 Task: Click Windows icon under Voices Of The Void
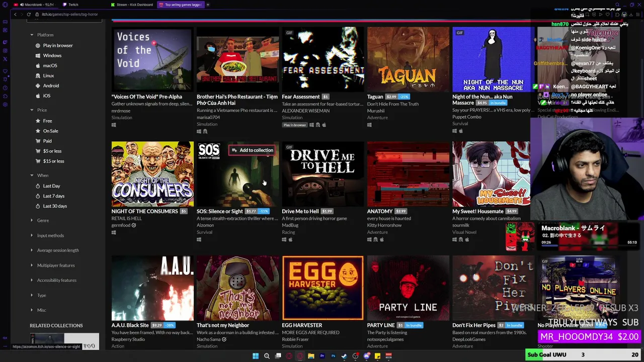(114, 125)
